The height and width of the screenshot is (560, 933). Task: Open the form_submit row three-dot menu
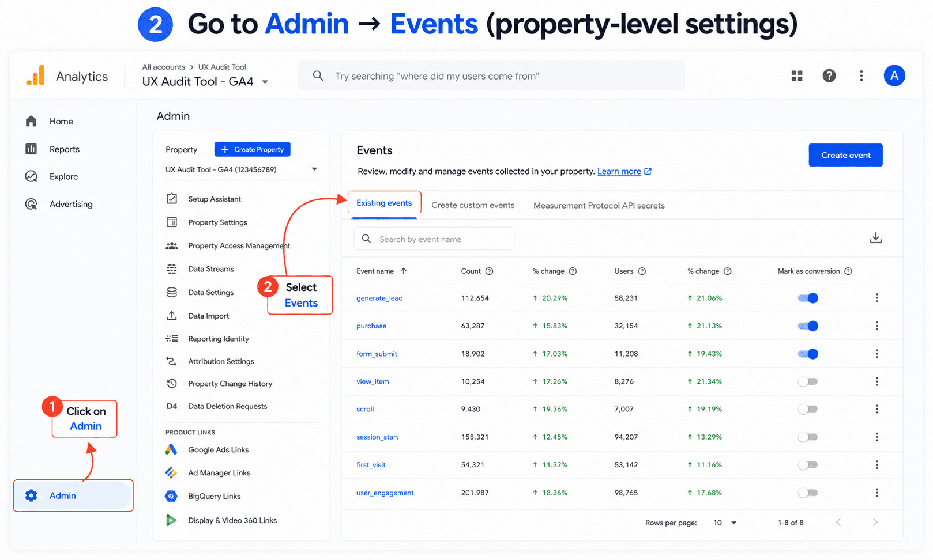pyautogui.click(x=877, y=354)
